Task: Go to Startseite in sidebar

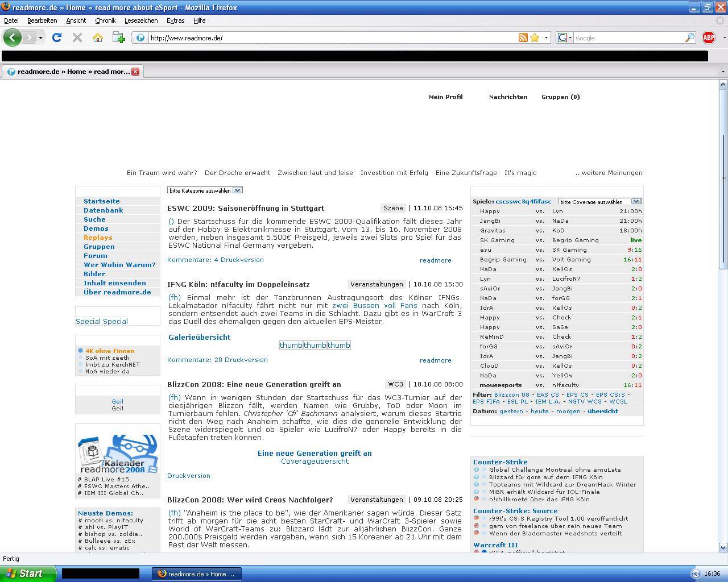Action: pos(101,201)
